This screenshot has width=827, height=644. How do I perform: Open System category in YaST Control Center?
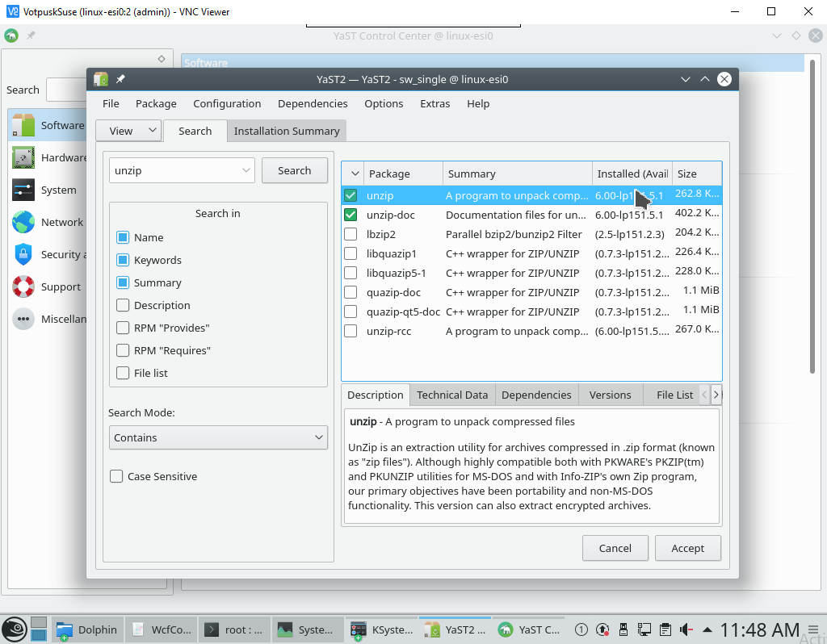pyautogui.click(x=48, y=190)
